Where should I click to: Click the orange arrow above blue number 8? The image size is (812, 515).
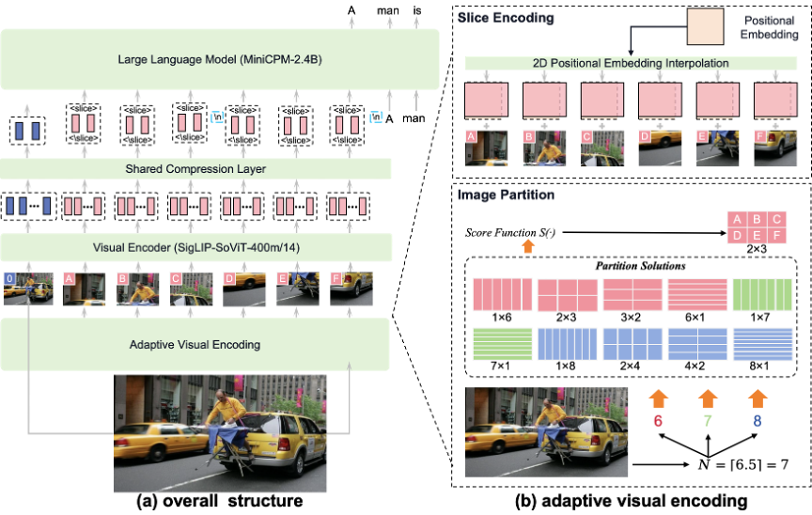[x=757, y=397]
